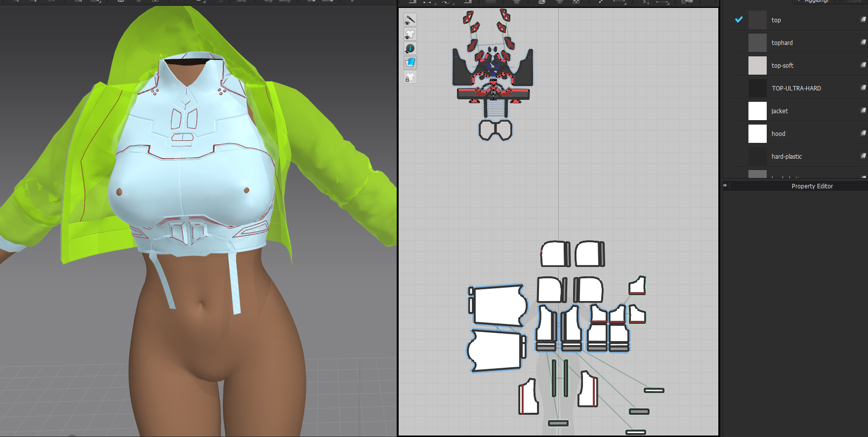Select the "top-soft" fabric name
This screenshot has width=868, height=437.
(x=783, y=66)
